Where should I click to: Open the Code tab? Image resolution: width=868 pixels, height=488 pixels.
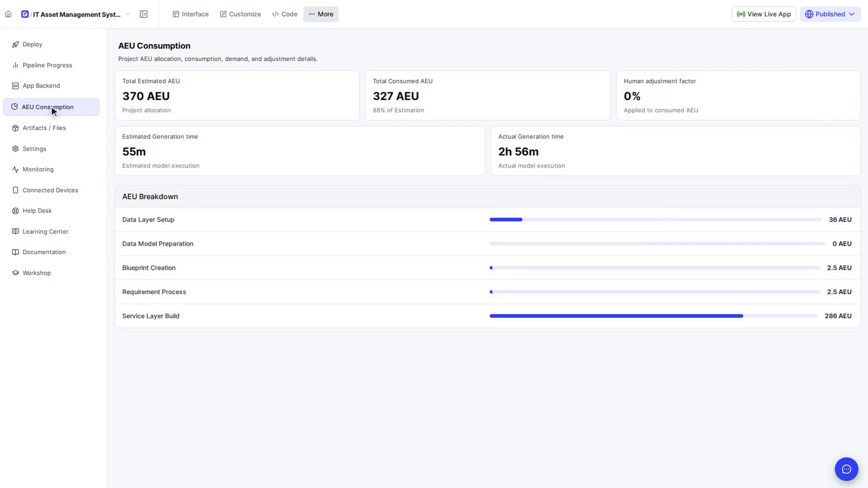[x=284, y=14]
